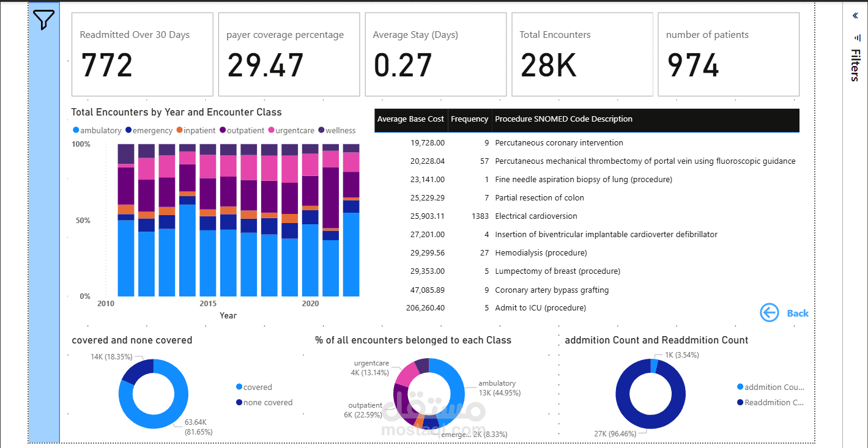This screenshot has width=868, height=448.
Task: Sort by Average Base Cost column header
Action: tap(410, 119)
